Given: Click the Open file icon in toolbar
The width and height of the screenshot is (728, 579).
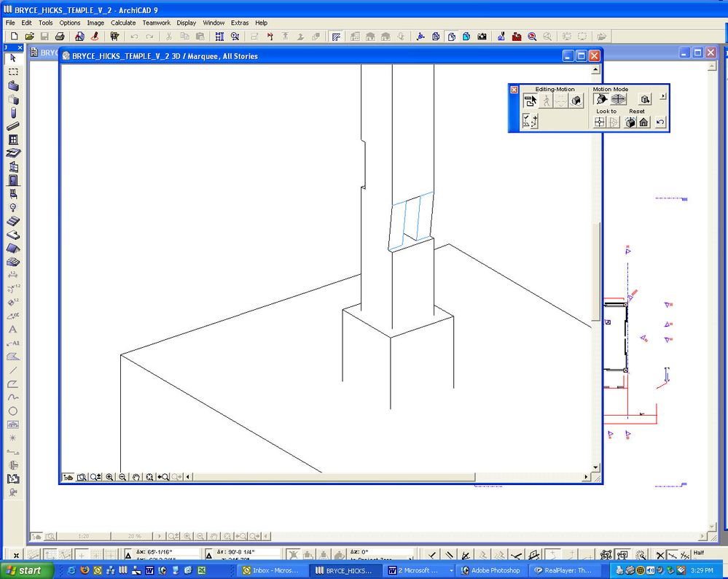Looking at the screenshot, I should point(29,36).
